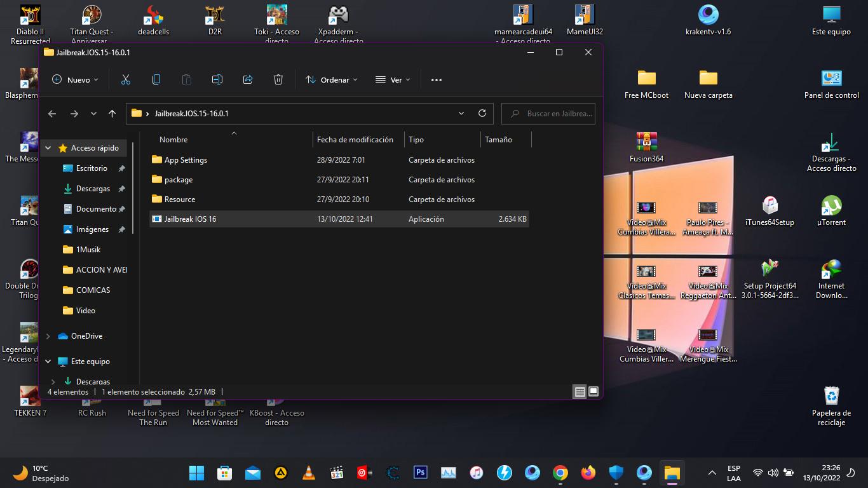Click the Copy icon in toolbar
Image resolution: width=868 pixels, height=488 pixels.
click(156, 79)
